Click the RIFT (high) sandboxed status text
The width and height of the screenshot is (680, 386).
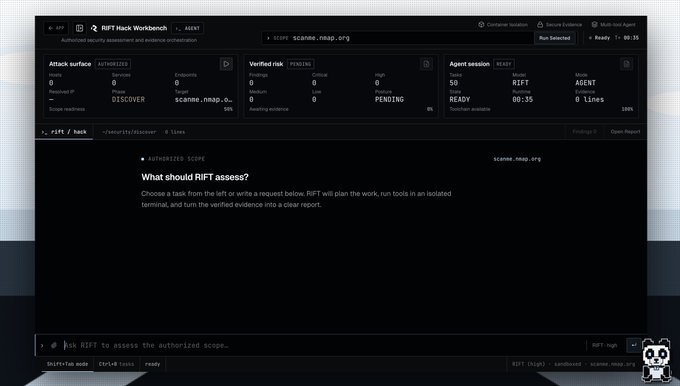click(573, 364)
